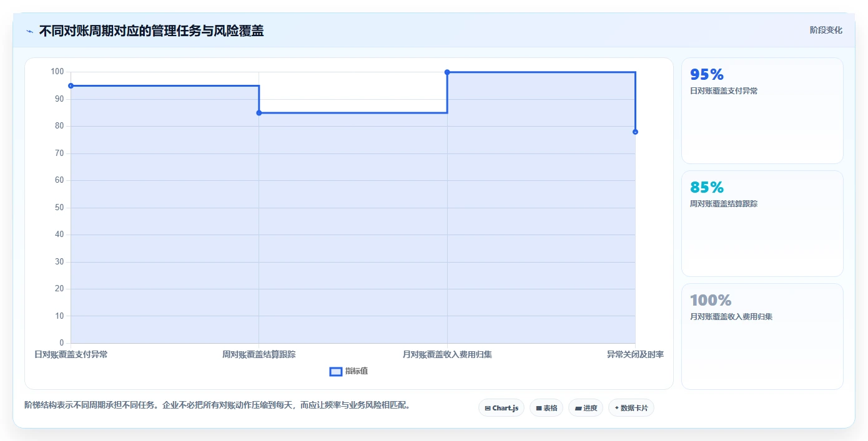Click the chart data point at 95
The height and width of the screenshot is (441, 868).
[71, 85]
